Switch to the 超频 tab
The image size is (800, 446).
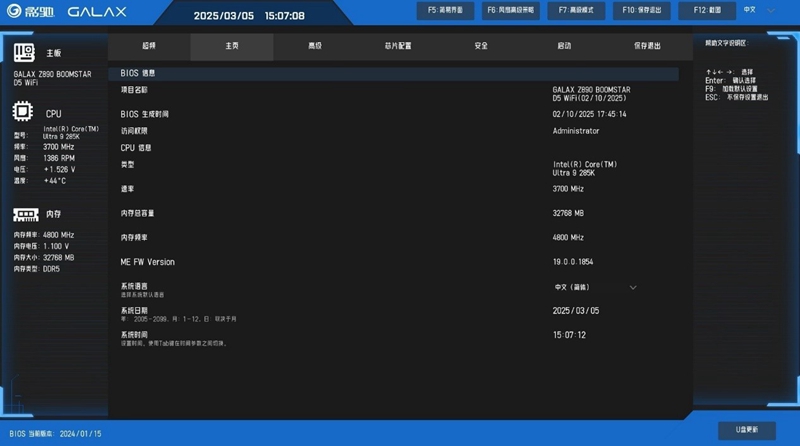pos(149,46)
